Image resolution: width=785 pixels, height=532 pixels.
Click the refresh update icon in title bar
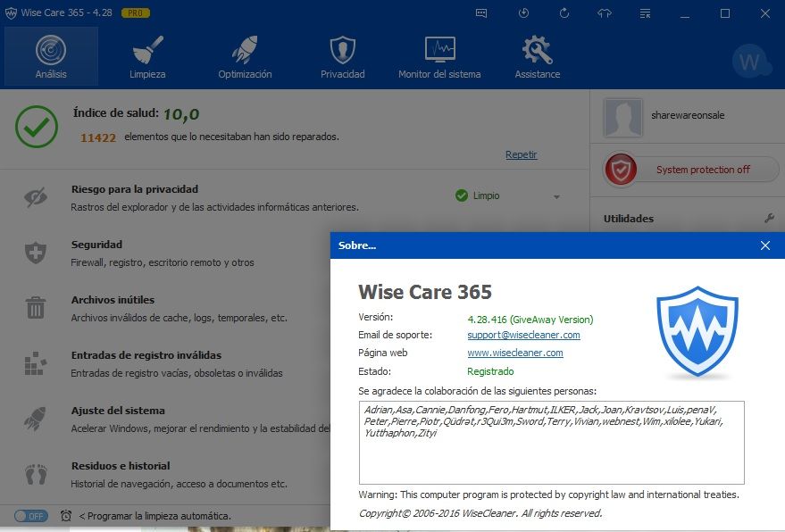[564, 13]
